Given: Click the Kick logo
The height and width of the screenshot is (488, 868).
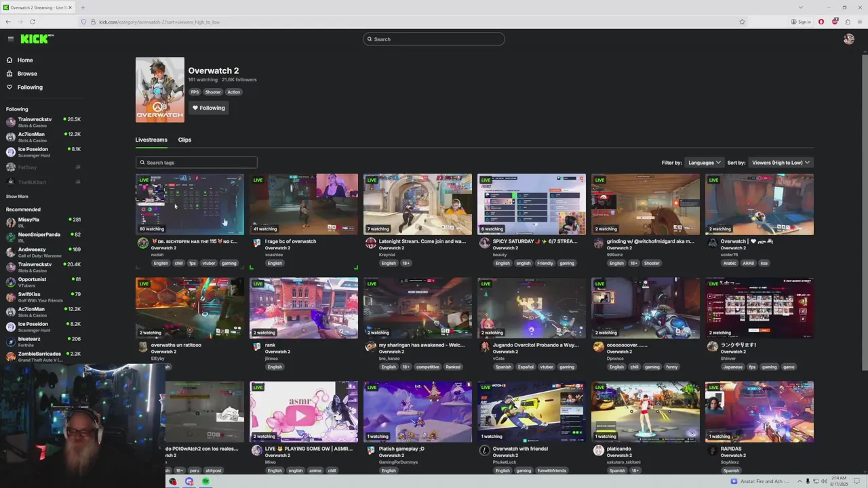Looking at the screenshot, I should (37, 39).
